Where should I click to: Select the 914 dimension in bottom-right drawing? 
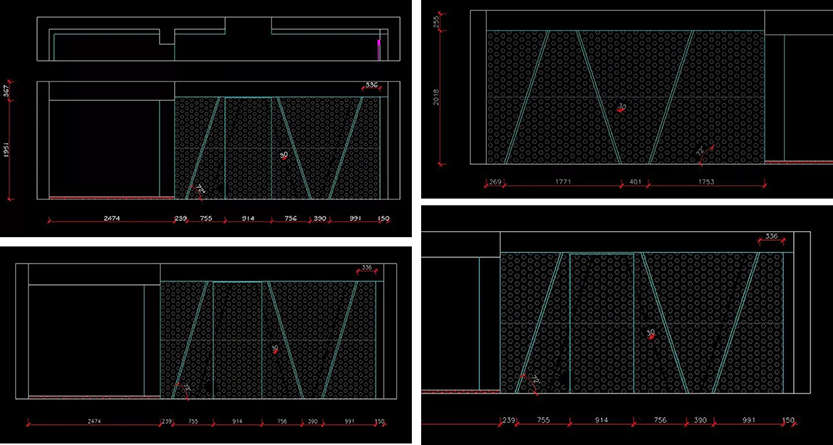[x=603, y=421]
